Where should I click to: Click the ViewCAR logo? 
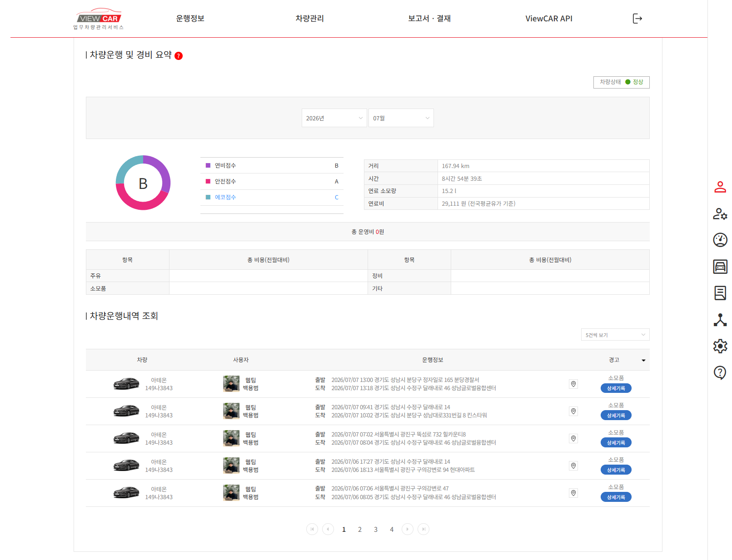tap(99, 19)
